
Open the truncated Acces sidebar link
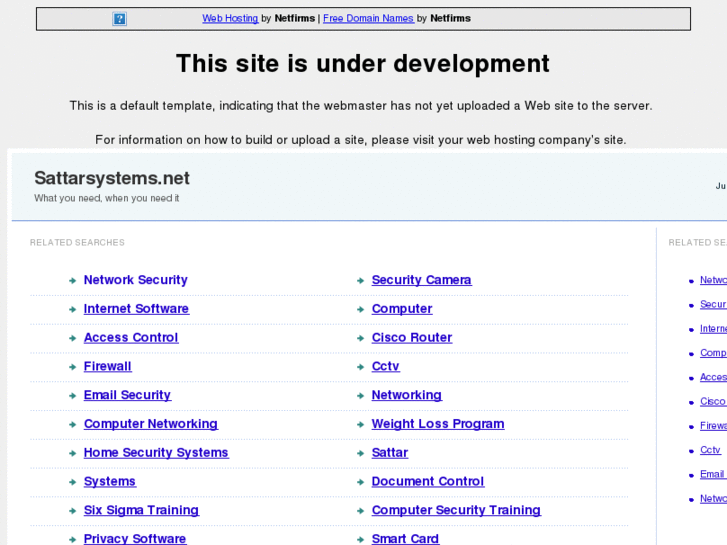713,377
